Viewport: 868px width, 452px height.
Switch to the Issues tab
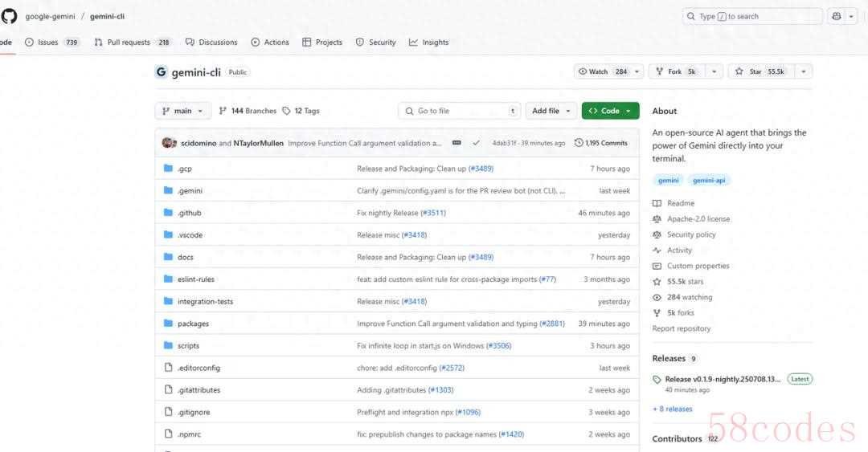pyautogui.click(x=52, y=42)
